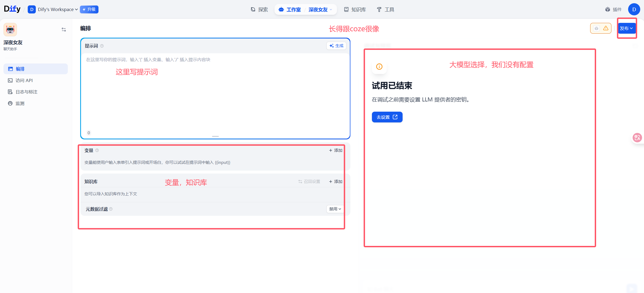
Task: Click the 去设置 button
Action: click(387, 117)
